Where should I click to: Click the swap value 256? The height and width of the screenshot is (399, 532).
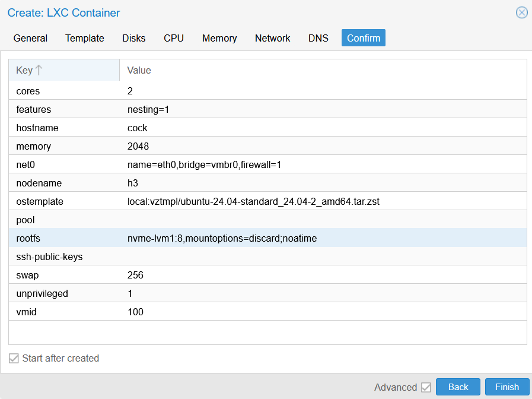pyautogui.click(x=135, y=275)
